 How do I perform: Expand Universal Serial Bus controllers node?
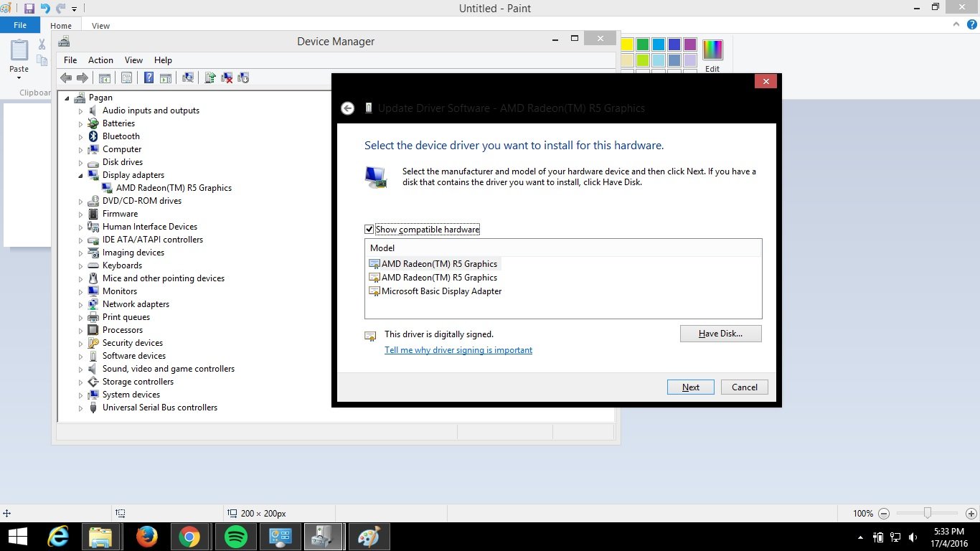pos(81,408)
